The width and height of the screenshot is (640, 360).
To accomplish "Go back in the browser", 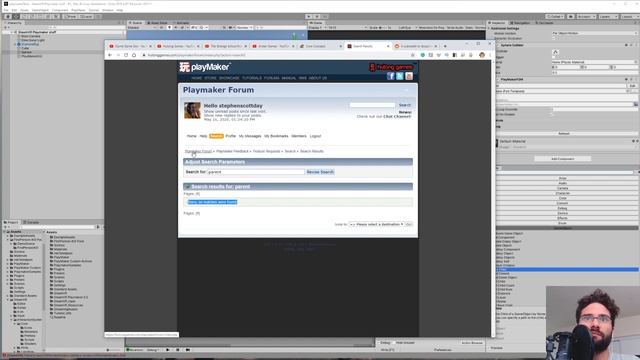I will tap(110, 55).
